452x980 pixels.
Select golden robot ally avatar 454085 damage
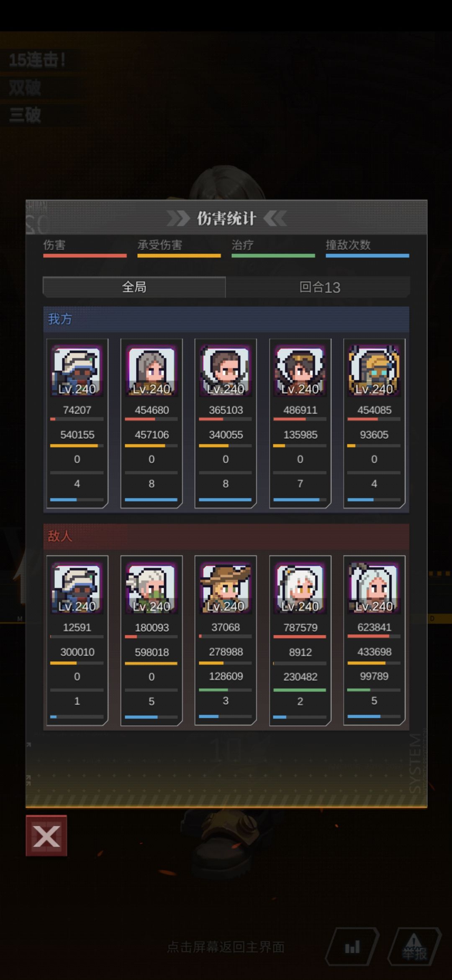click(x=374, y=371)
